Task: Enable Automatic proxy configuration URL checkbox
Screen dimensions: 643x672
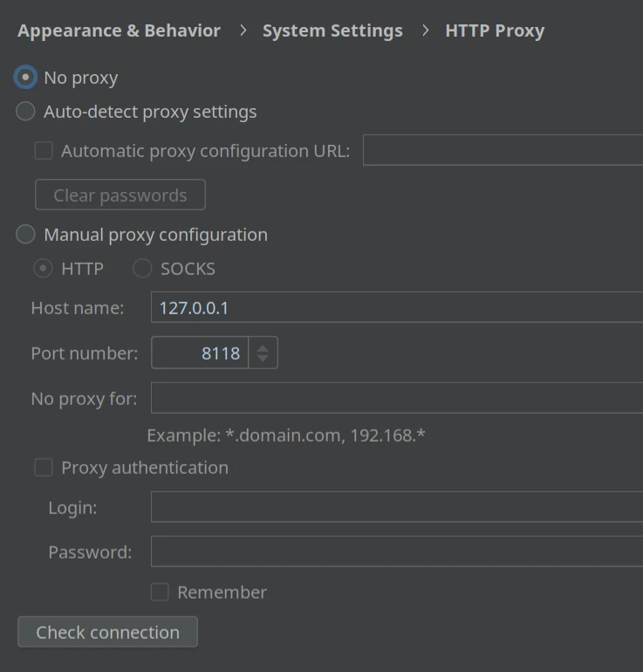Action: (x=44, y=151)
